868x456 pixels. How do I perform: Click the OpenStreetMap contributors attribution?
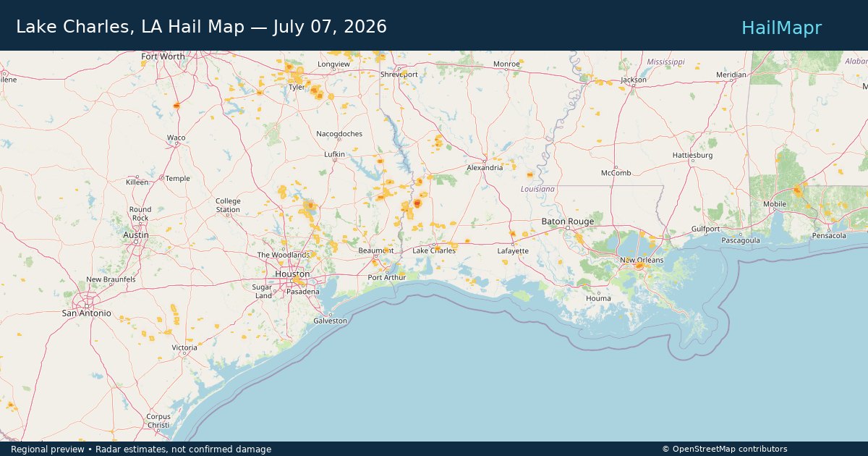tap(724, 449)
